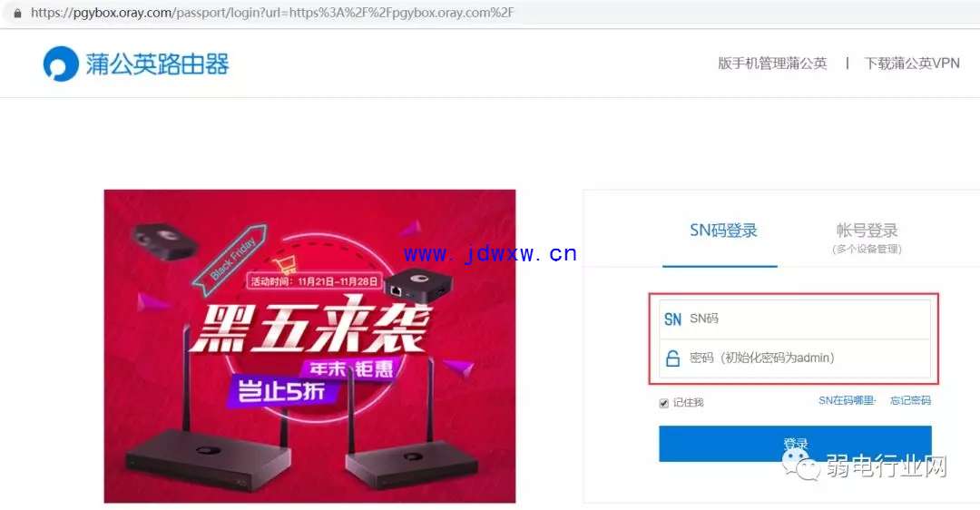Open the 下载蒲公英VPN header link
This screenshot has width=980, height=510.
pyautogui.click(x=912, y=64)
